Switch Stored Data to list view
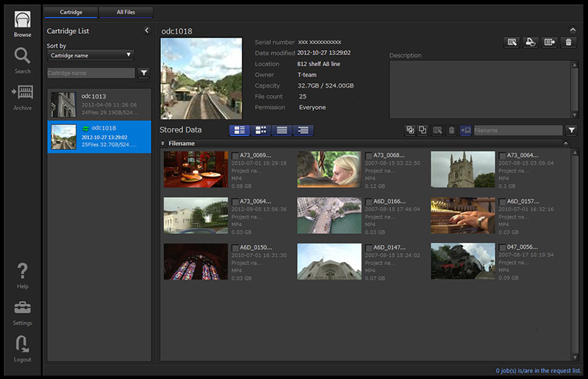This screenshot has height=379, width=588. [281, 130]
